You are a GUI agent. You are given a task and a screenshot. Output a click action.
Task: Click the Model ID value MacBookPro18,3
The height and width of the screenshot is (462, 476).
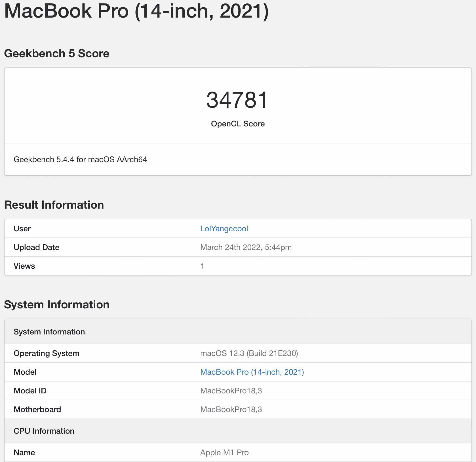231,391
